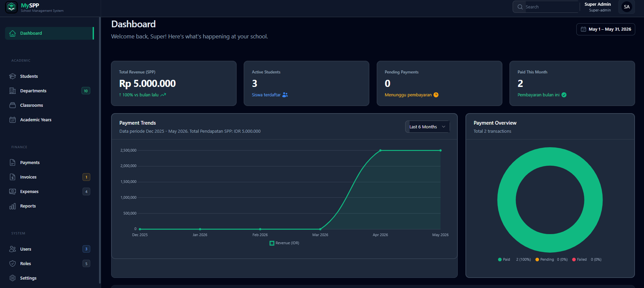
Task: Open the Last 6 Months dropdown
Action: (427, 127)
